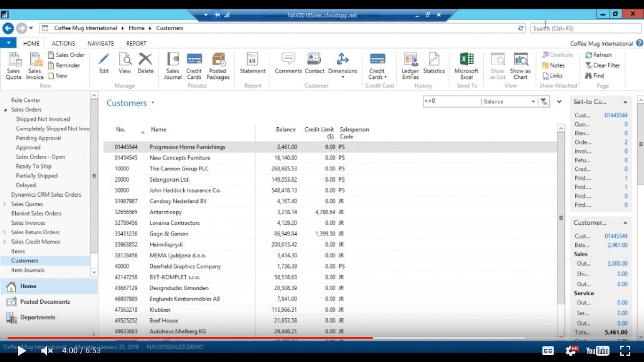Image resolution: width=644 pixels, height=362 pixels.
Task: Open Credit Cards in Process group
Action: 194,66
